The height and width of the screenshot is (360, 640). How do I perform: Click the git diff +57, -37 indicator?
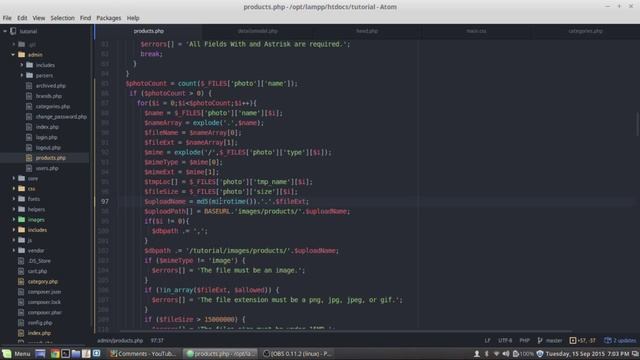[x=582, y=340]
